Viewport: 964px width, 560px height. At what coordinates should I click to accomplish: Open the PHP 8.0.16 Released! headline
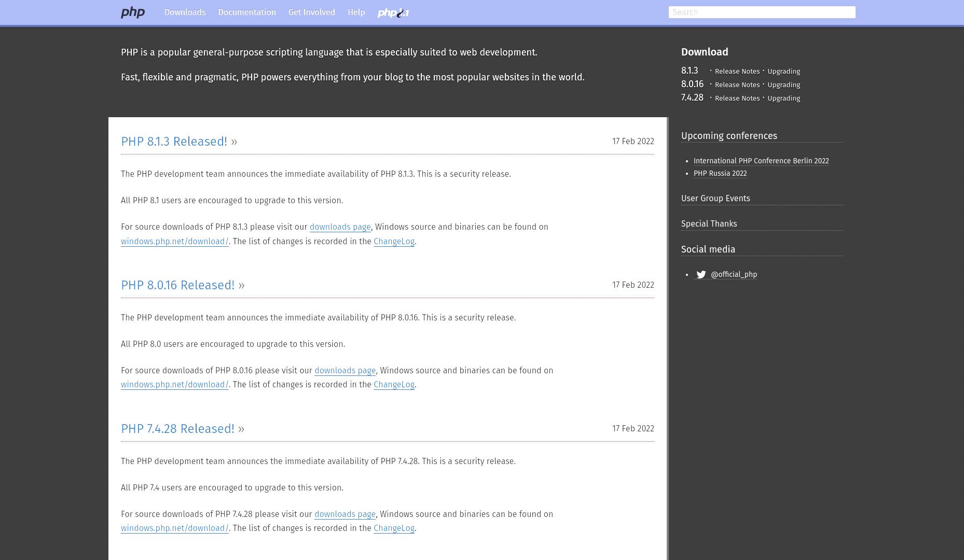click(177, 285)
